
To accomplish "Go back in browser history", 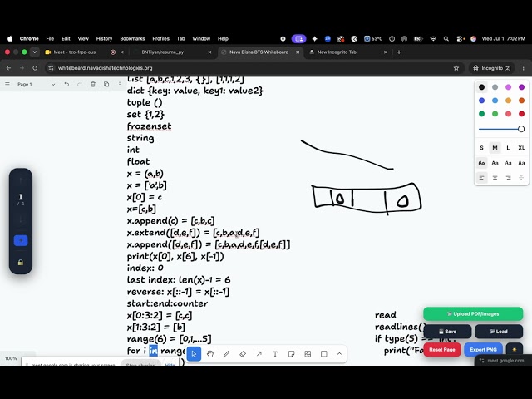I will 9,68.
